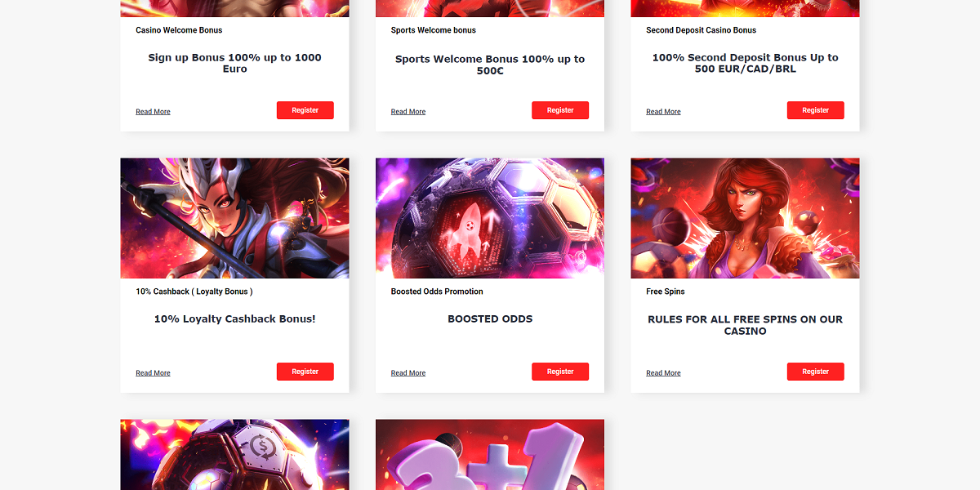The image size is (980, 490).
Task: Open Read More for Casino Welcome Bonus
Action: click(x=153, y=112)
